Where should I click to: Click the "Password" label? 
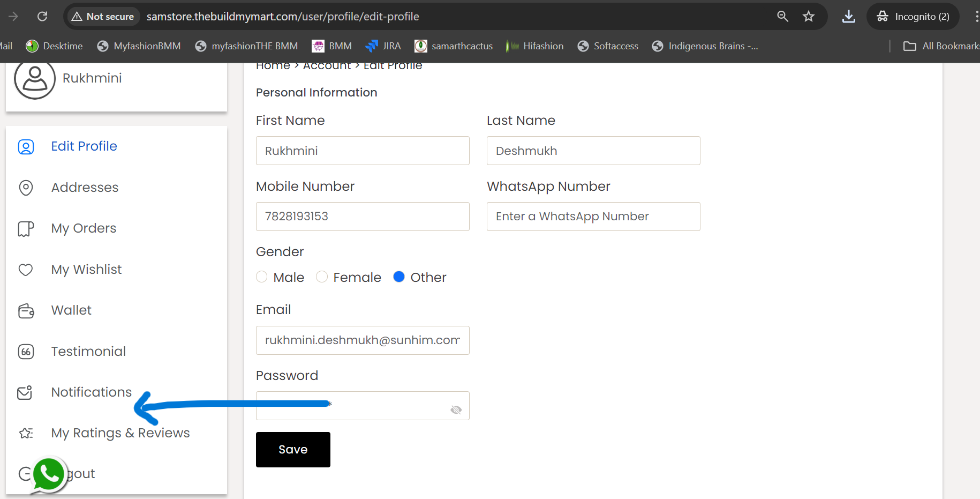click(287, 376)
